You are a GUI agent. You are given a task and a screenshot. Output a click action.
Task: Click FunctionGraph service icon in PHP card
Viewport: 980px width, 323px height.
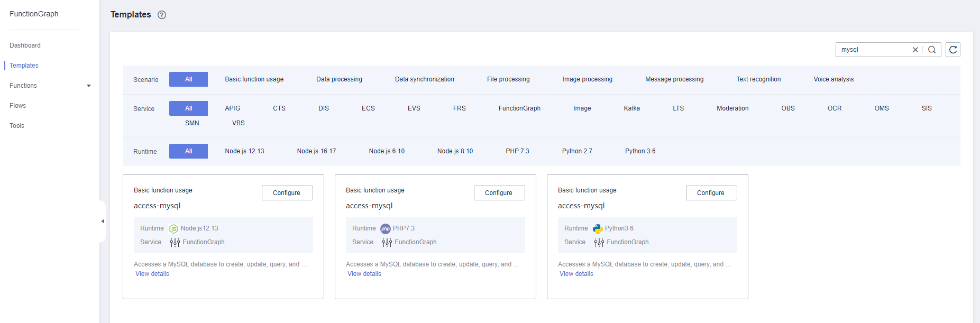click(387, 243)
